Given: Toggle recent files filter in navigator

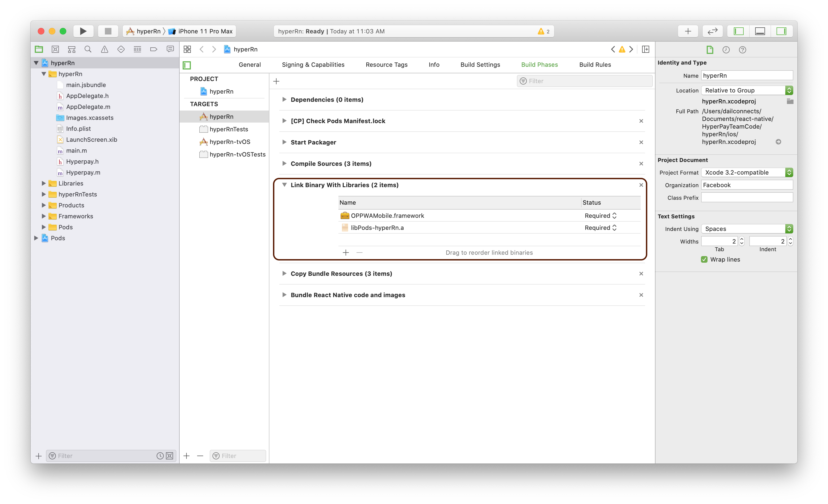Looking at the screenshot, I should pyautogui.click(x=160, y=456).
